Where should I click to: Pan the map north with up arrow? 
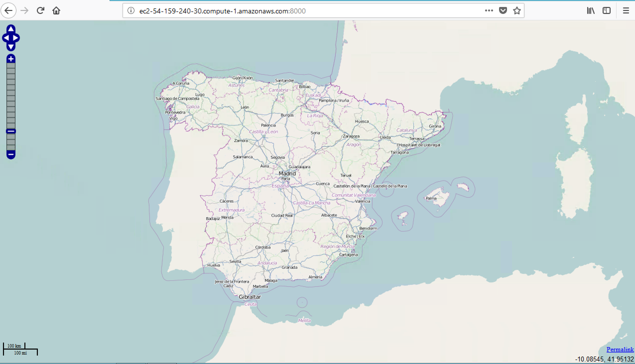click(x=11, y=29)
